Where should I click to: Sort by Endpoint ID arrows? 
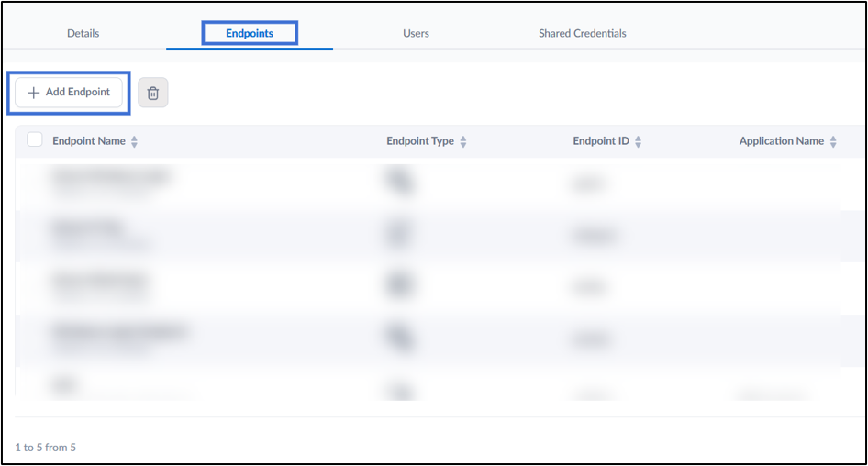coord(639,141)
